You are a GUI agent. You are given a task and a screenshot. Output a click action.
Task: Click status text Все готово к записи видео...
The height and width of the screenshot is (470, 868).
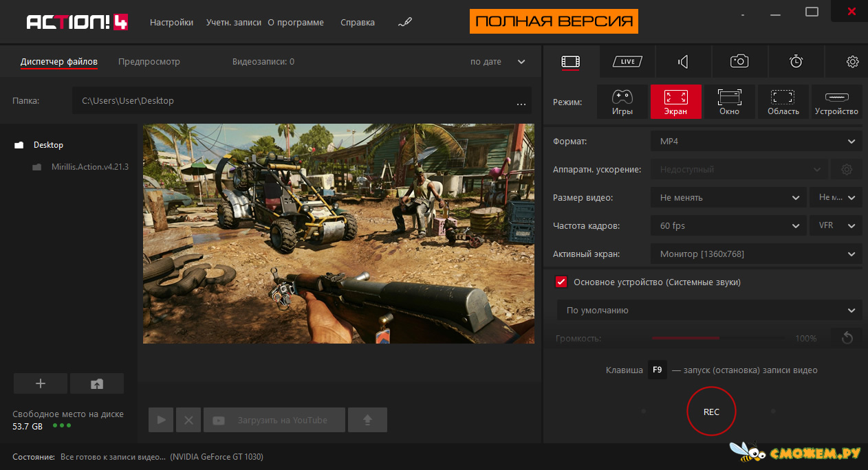pos(113,457)
